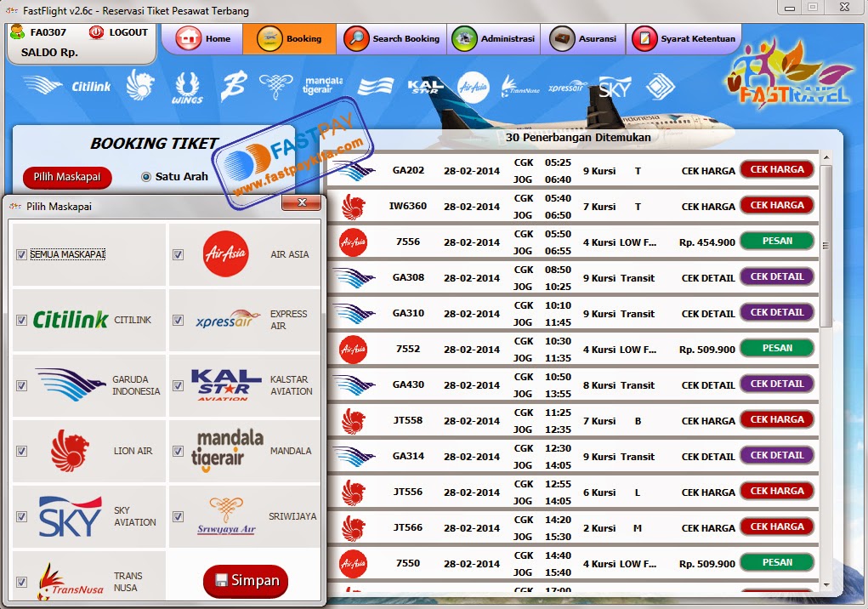Viewport: 868px width, 609px height.
Task: Toggle the MANDALA checkbox
Action: tap(179, 451)
